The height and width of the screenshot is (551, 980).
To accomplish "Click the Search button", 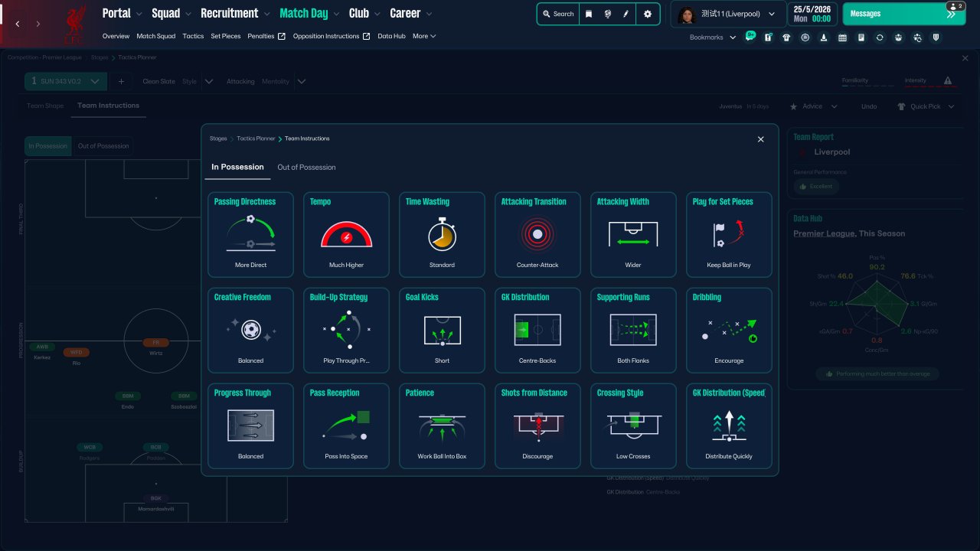I will click(x=557, y=14).
